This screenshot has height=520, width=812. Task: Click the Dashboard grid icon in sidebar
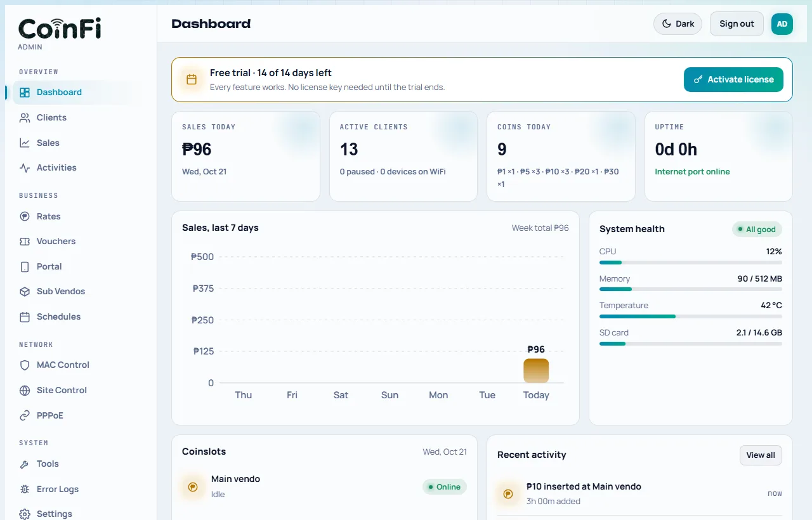click(x=25, y=93)
